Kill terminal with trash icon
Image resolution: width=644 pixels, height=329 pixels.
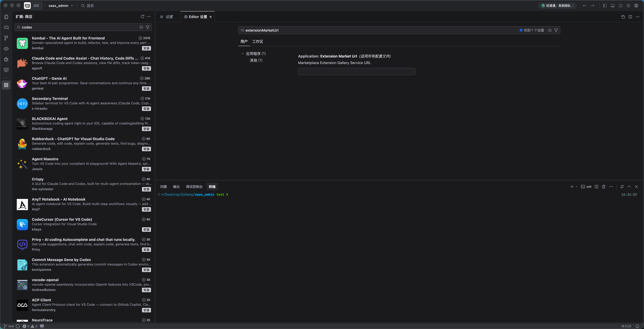click(604, 187)
